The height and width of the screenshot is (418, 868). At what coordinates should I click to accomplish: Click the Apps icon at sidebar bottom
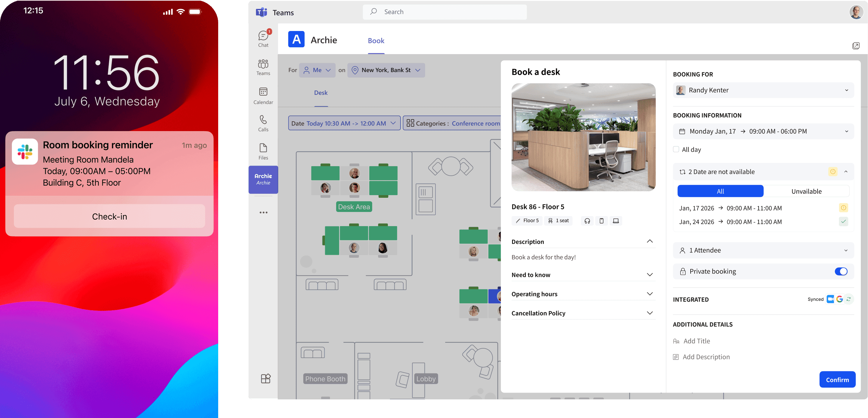pyautogui.click(x=265, y=379)
